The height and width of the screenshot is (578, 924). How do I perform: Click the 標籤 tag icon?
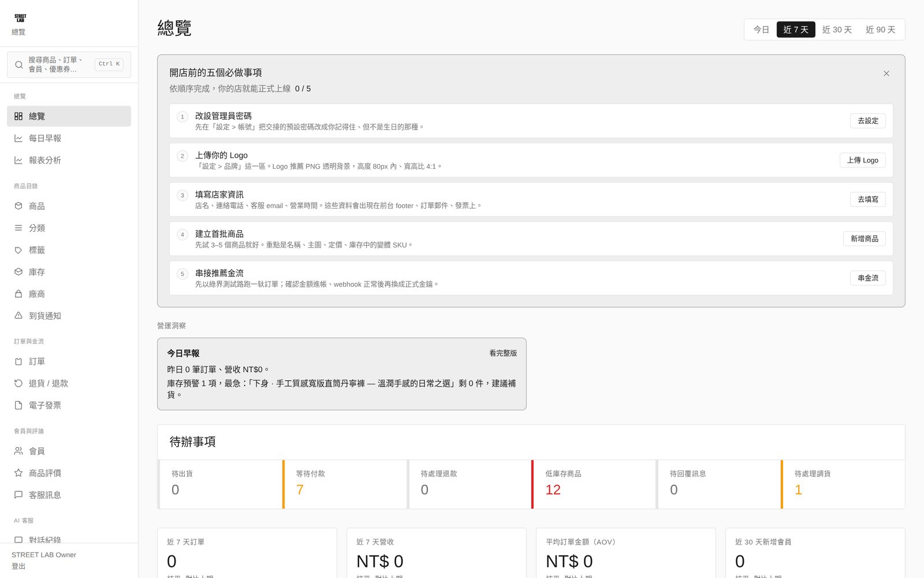[18, 250]
